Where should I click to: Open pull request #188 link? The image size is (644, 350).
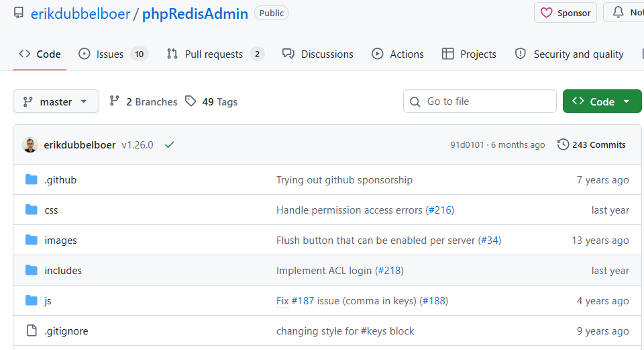[434, 301]
